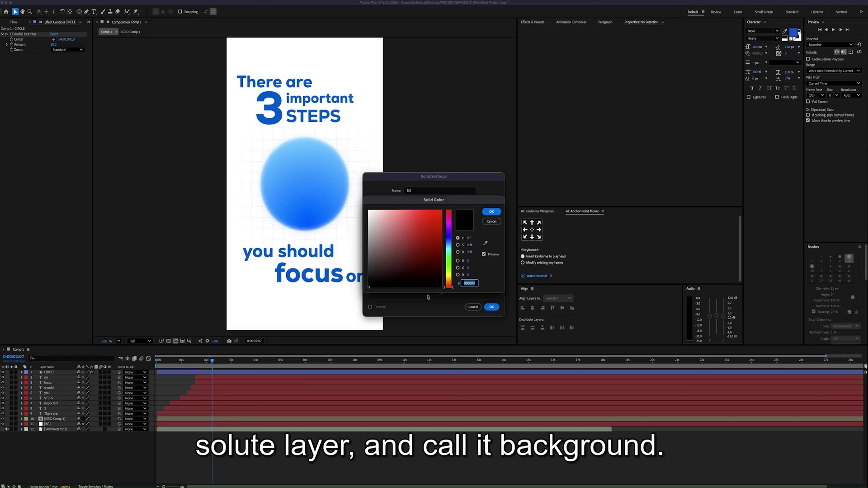Cancel the Solid Color dialog
This screenshot has height=488, width=868.
pos(491,221)
